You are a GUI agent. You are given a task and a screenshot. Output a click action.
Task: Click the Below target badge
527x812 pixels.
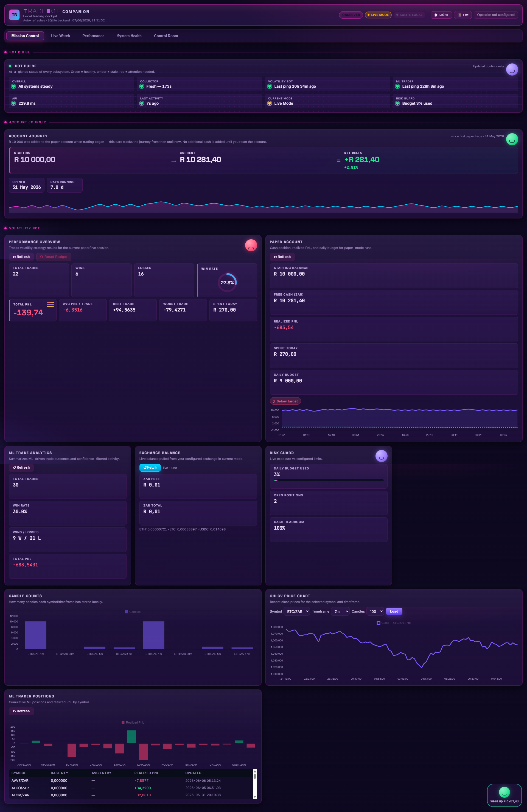285,401
